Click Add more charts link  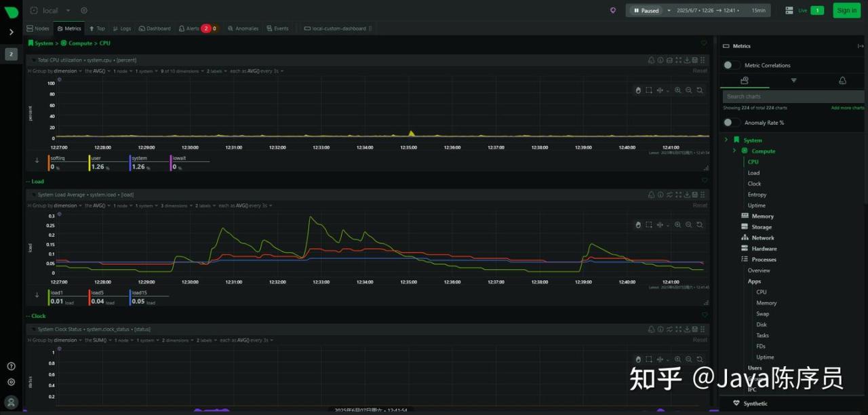tap(848, 108)
